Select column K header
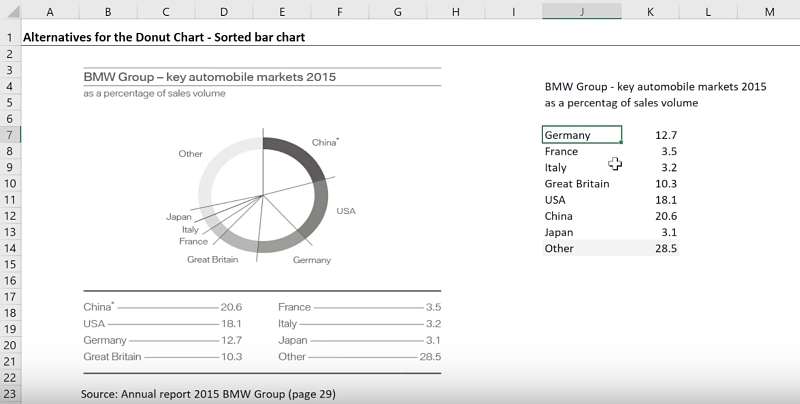 [x=651, y=10]
